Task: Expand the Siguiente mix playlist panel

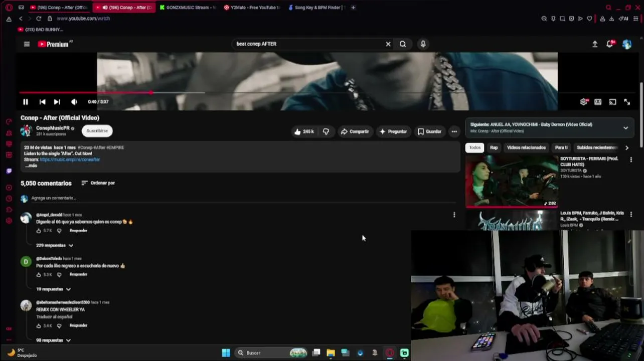Action: [625, 128]
